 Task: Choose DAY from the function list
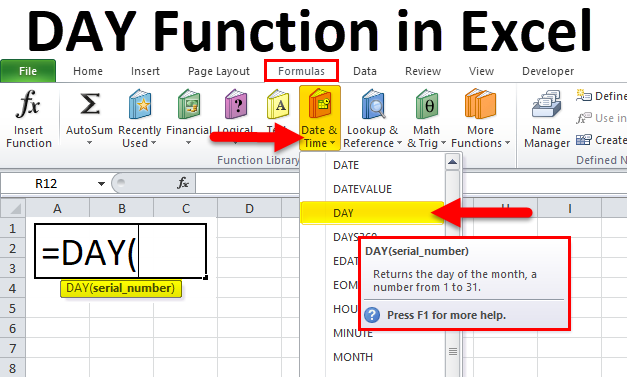(x=373, y=213)
